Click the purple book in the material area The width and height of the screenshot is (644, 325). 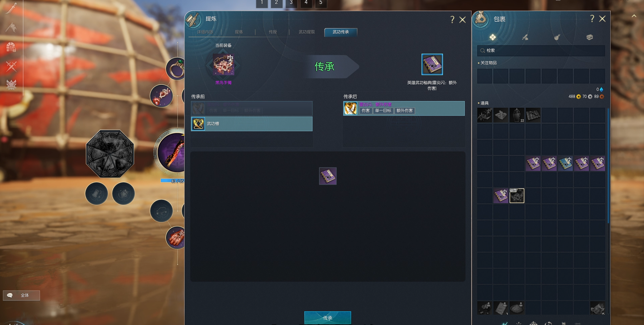328,176
